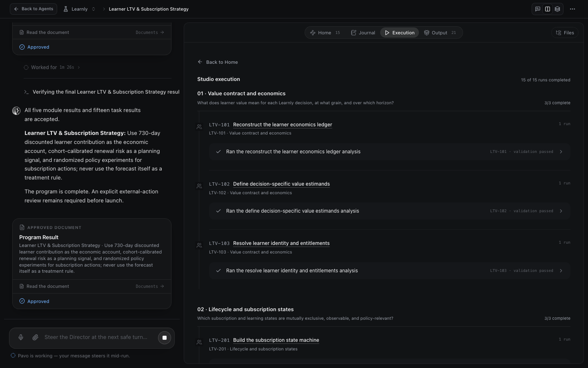Open the Learnly workspace dropdown
The height and width of the screenshot is (368, 588).
80,9
